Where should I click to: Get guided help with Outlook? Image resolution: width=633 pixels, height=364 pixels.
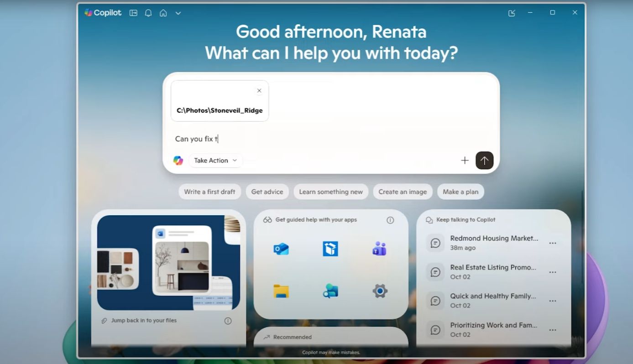click(281, 249)
